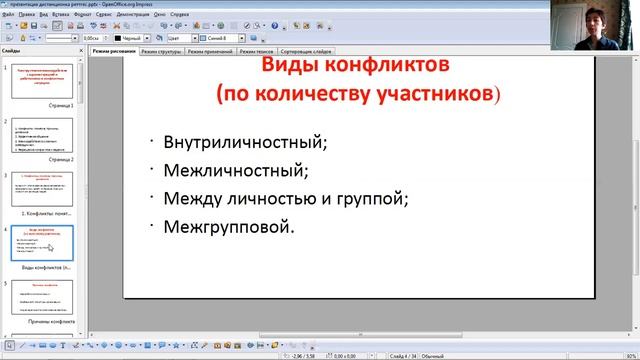Expand the Block Arrows dropdown arrow
Viewport: 640px width, 360px height.
coord(140,345)
